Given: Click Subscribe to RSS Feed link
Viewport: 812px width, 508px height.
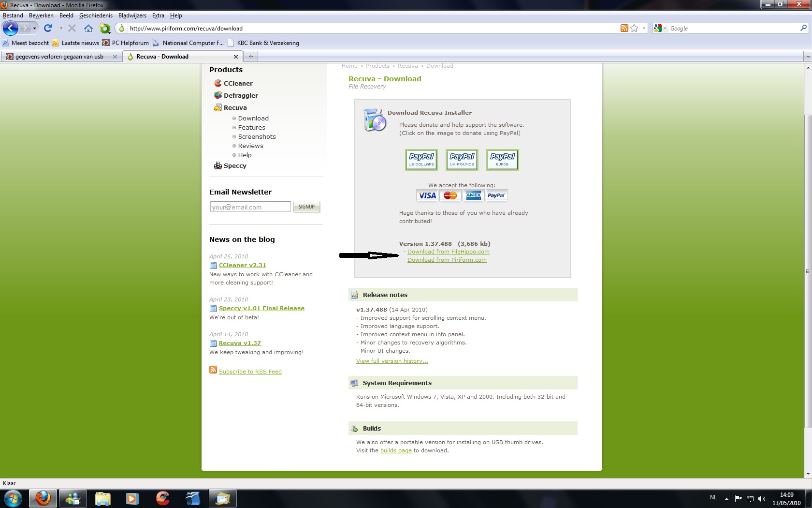Looking at the screenshot, I should coord(250,372).
